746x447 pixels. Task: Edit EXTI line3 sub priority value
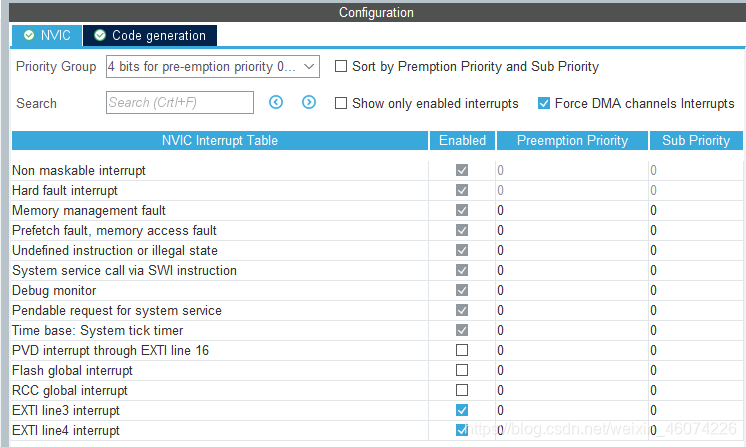click(696, 410)
